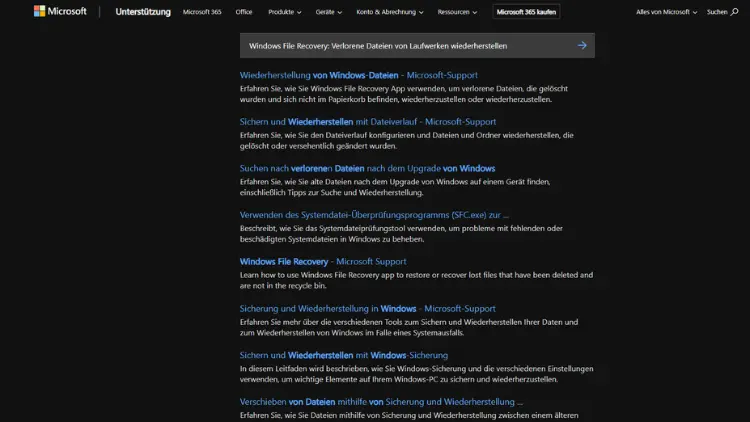The image size is (750, 422).
Task: Select the Microsoft 365 menu item
Action: pos(202,12)
